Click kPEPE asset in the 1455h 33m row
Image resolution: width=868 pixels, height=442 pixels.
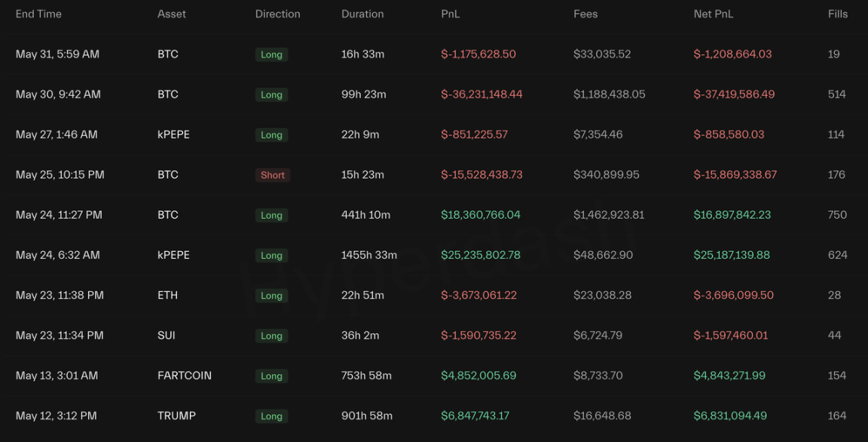point(173,256)
